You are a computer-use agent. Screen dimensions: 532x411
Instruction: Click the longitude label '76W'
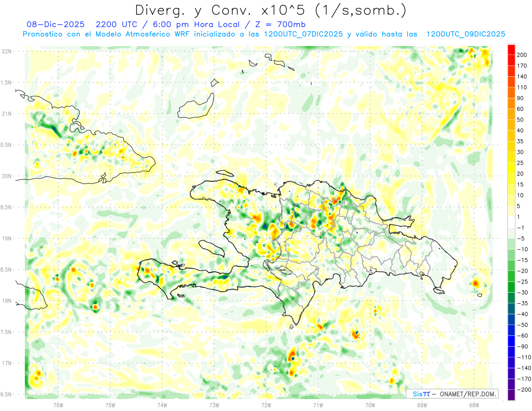click(x=58, y=405)
